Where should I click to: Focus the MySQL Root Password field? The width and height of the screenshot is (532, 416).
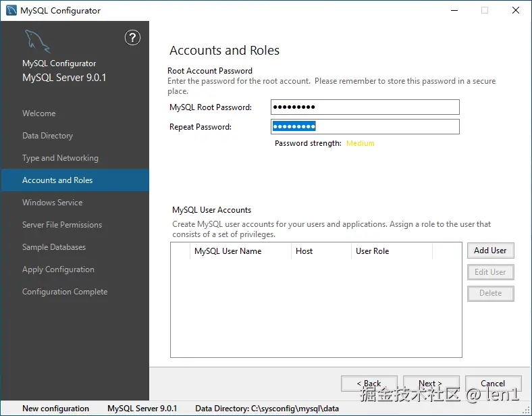pos(365,107)
